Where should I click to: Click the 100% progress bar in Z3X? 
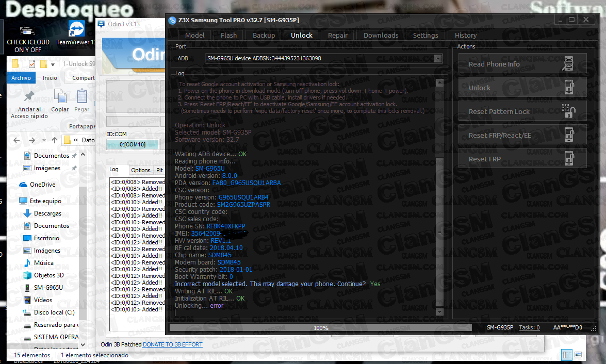320,328
